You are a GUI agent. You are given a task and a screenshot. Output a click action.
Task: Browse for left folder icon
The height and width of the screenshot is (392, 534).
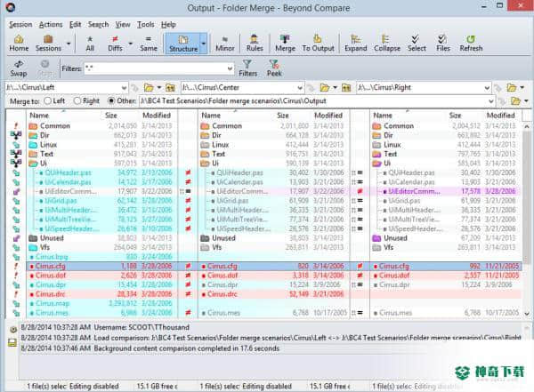tap(149, 88)
